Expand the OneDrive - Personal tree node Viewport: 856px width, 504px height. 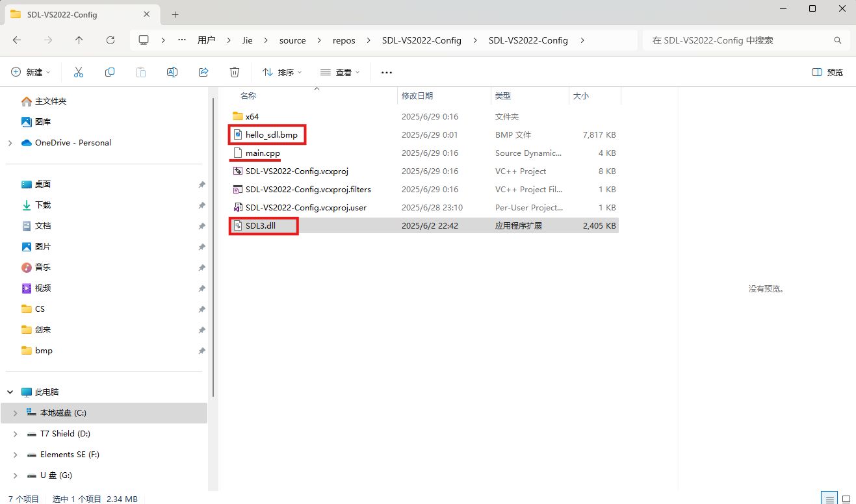10,142
